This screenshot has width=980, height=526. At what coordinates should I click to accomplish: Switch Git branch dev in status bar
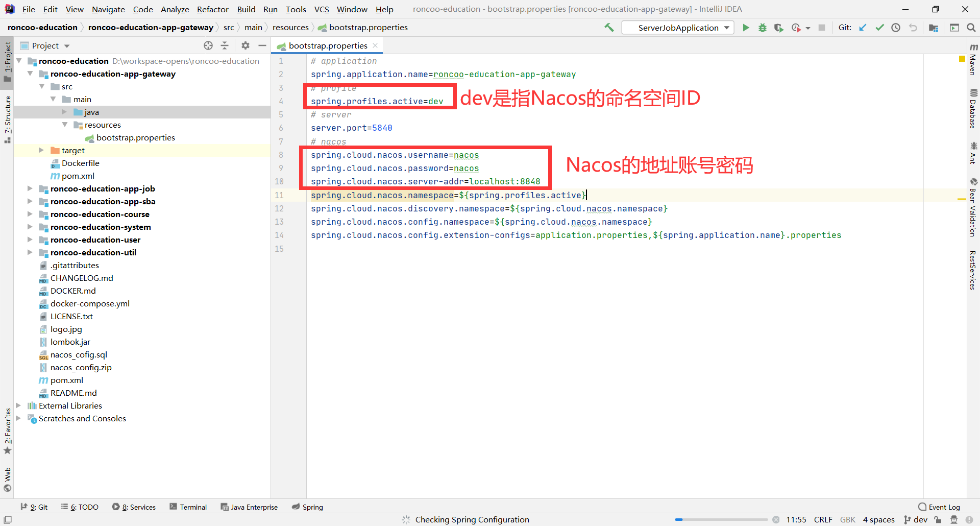(x=915, y=520)
